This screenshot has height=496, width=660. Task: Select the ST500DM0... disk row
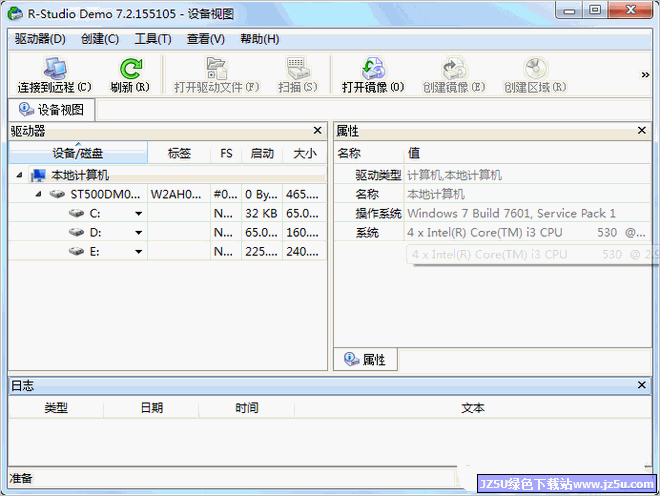point(168,194)
